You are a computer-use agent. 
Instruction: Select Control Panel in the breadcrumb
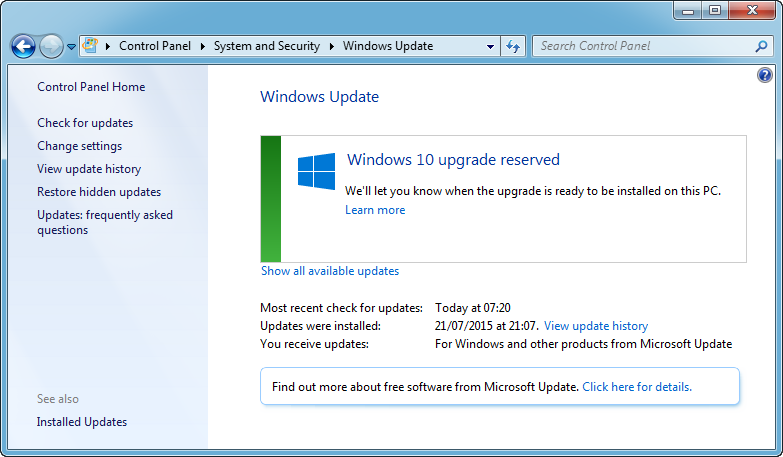pos(155,46)
